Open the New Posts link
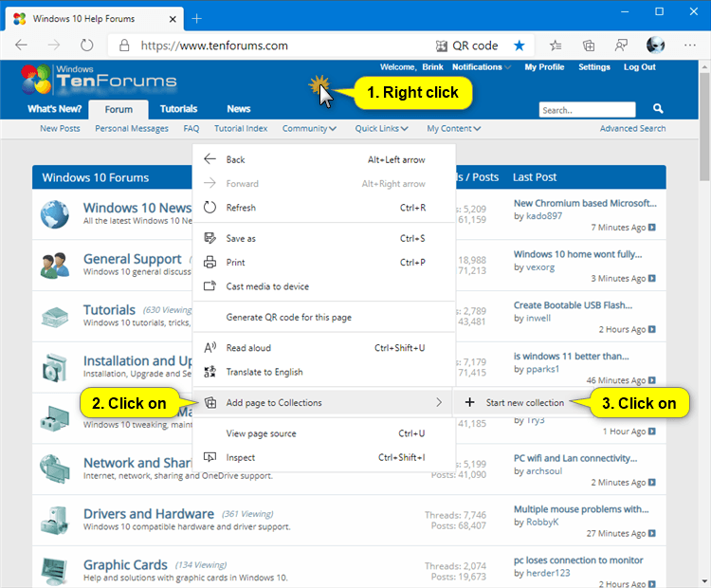Image resolution: width=711 pixels, height=588 pixels. pos(60,128)
